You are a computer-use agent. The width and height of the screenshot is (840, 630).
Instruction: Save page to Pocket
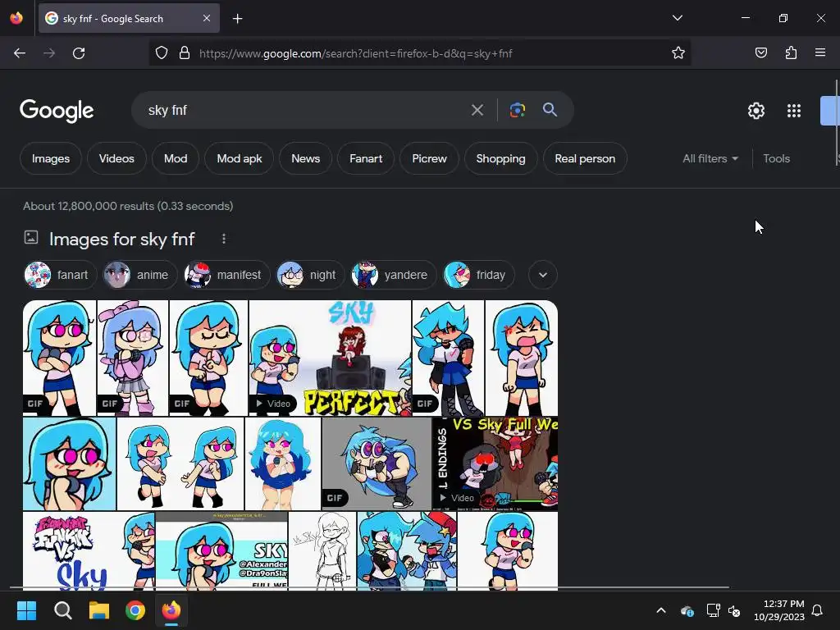[760, 52]
